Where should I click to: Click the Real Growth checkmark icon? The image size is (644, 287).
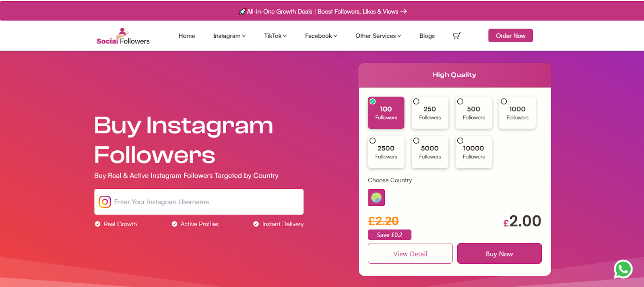click(97, 224)
